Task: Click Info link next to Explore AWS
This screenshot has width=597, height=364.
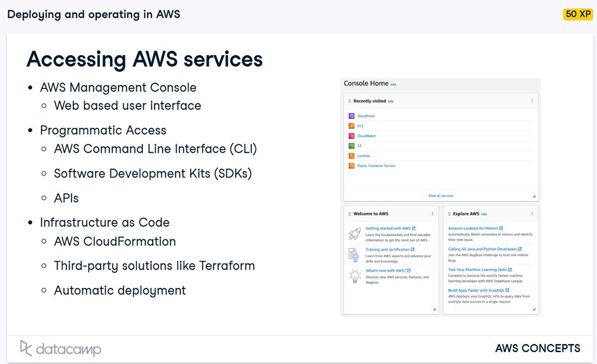Action: (484, 214)
